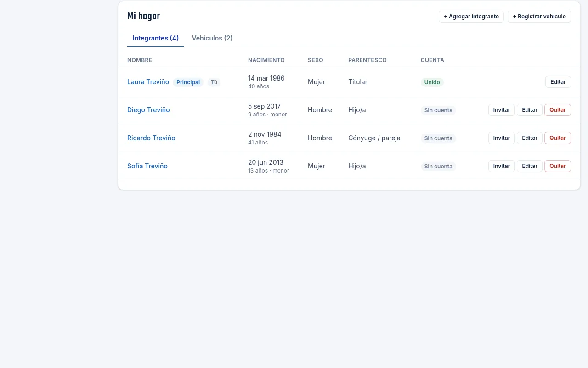Screen dimensions: 588x368
Task: Edit Ricardo Treviño's record
Action: click(x=530, y=138)
